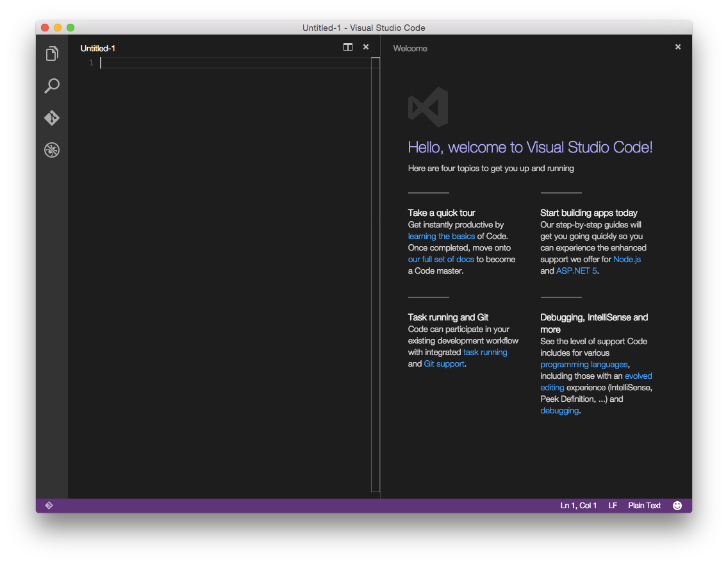Click the Visual Studio Code logo

(428, 107)
